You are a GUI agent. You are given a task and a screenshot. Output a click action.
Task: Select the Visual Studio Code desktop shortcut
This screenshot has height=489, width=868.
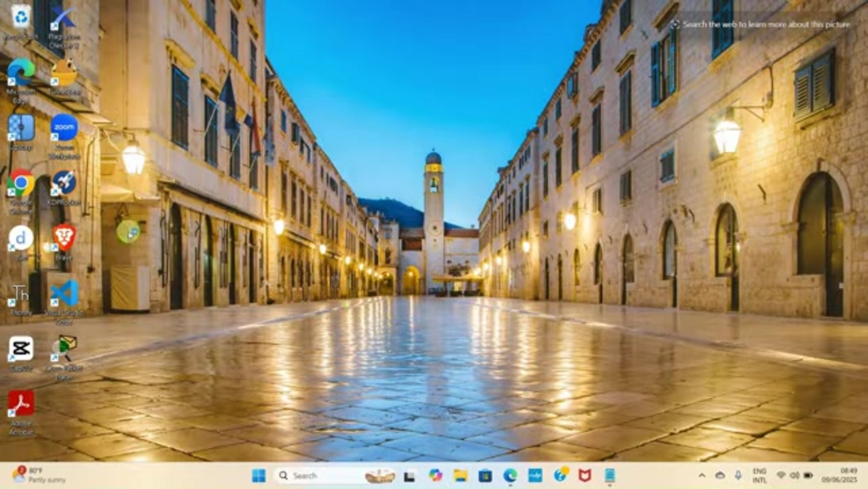point(64,293)
